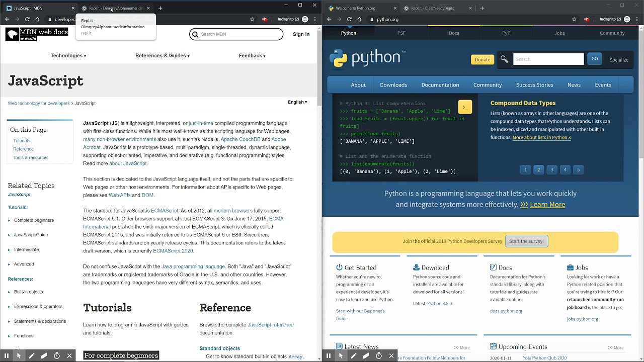
Task: Expand Technologies dropdown on MDN
Action: pos(68,56)
